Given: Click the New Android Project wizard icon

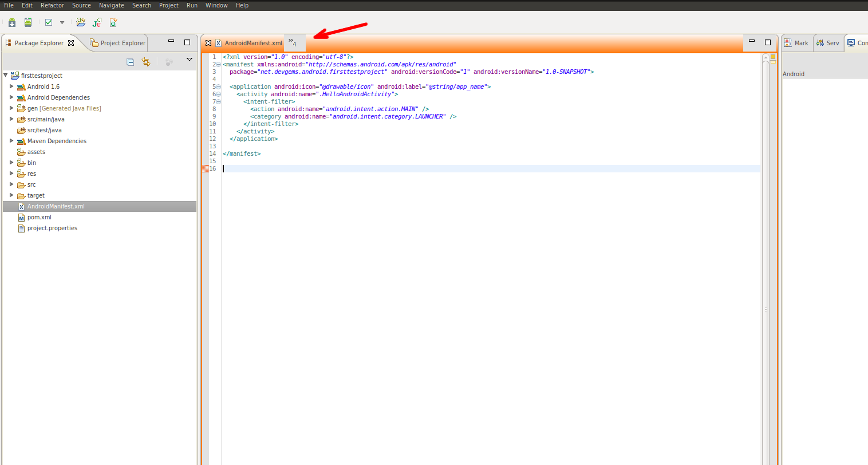Looking at the screenshot, I should [x=81, y=22].
